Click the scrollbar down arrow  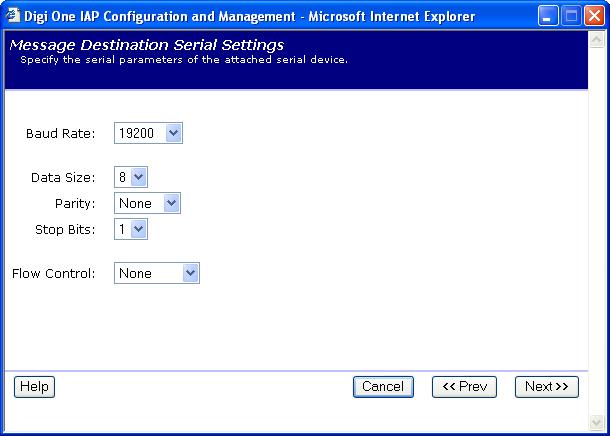(598, 422)
